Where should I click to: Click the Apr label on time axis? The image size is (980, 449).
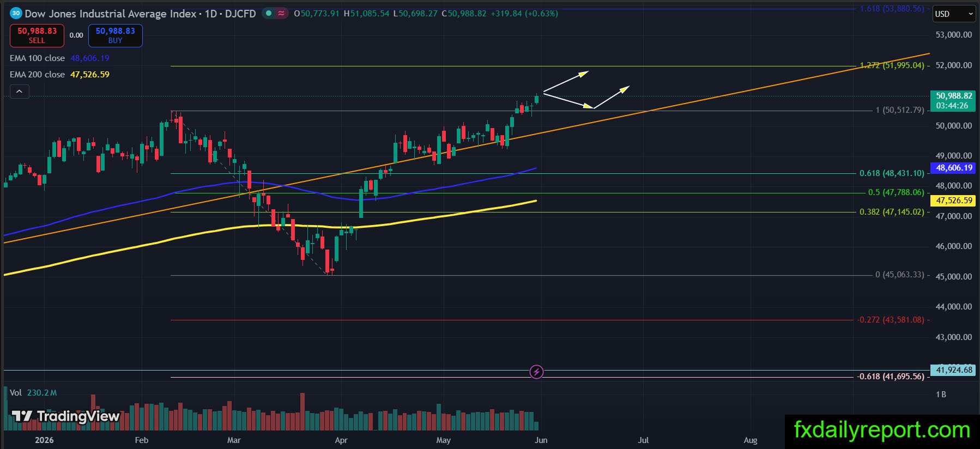pos(341,440)
